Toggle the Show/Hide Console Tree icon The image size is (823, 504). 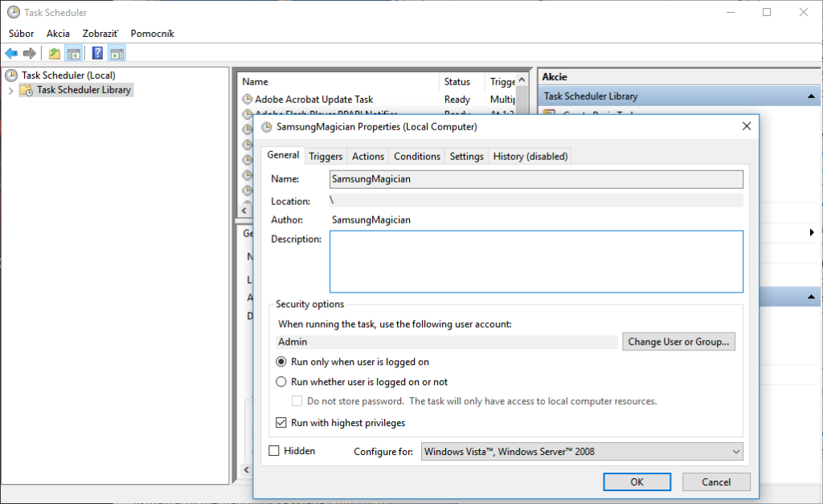(x=73, y=54)
